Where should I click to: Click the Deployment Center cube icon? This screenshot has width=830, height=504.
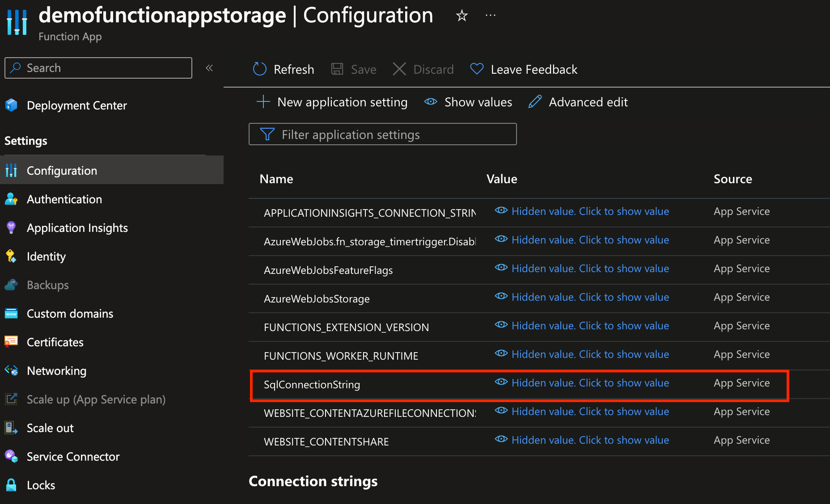pos(11,105)
